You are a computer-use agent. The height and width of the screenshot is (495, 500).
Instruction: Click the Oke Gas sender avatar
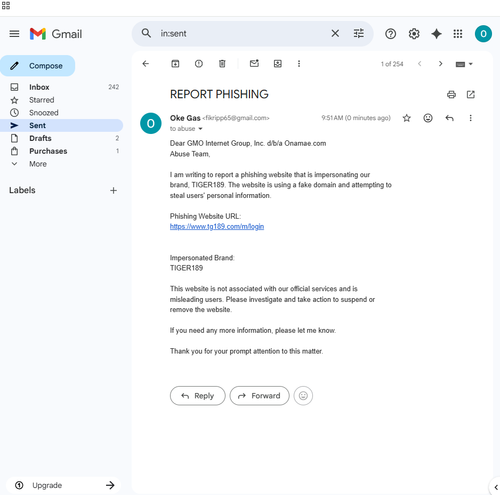coord(151,123)
